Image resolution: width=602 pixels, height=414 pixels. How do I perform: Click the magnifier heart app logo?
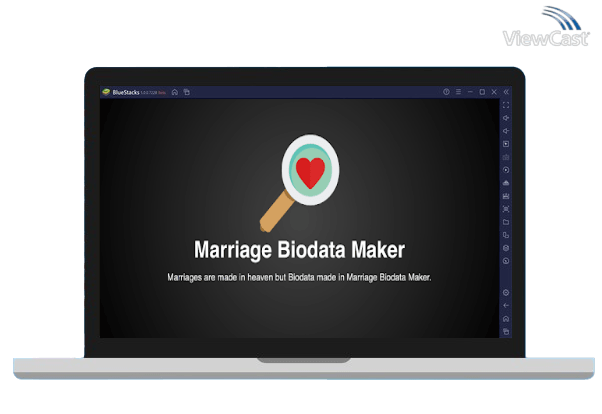[299, 183]
